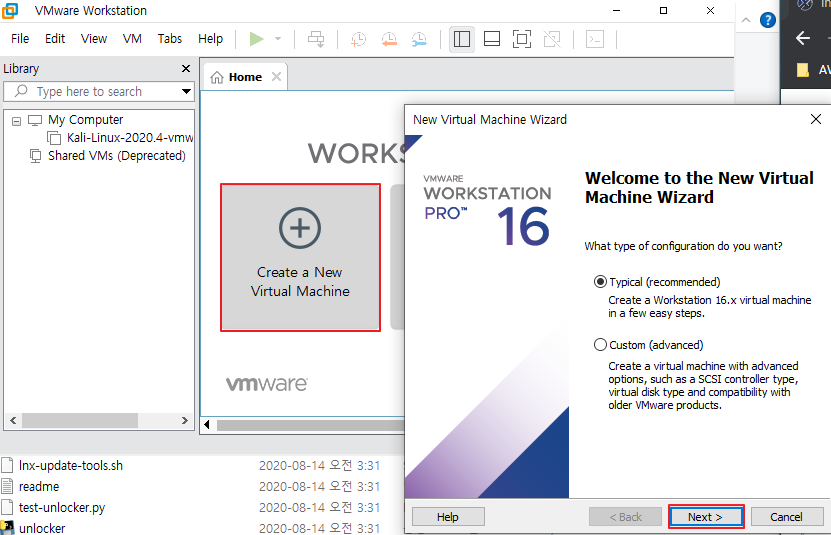Click the Create a New Virtual Machine tile
The image size is (831, 535).
pyautogui.click(x=300, y=258)
